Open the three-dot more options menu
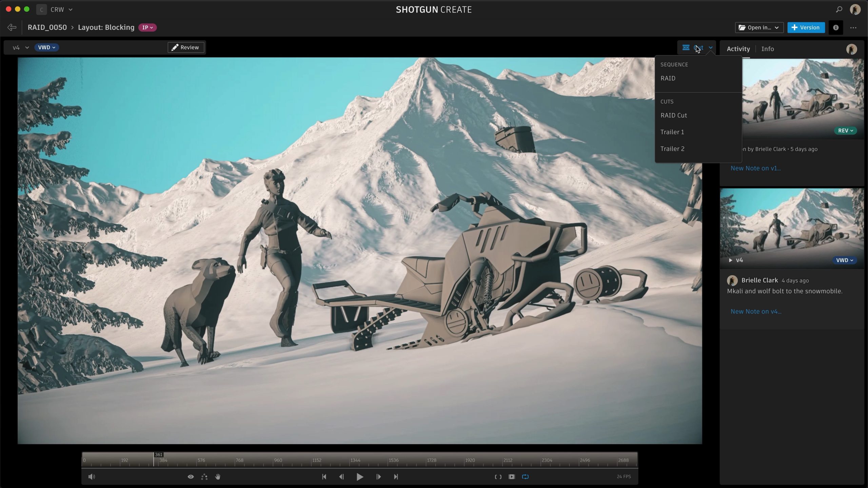The width and height of the screenshot is (868, 488). pos(853,27)
